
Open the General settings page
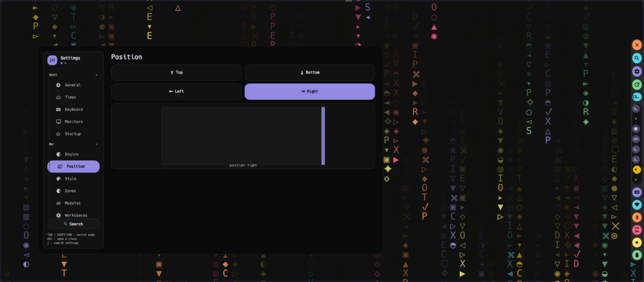(x=74, y=85)
